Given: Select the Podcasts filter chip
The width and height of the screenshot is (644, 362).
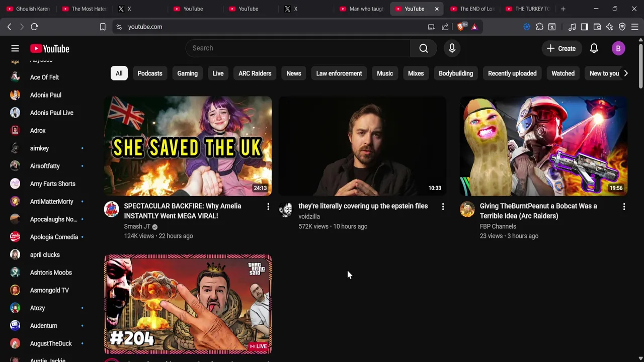Looking at the screenshot, I should coord(150,73).
